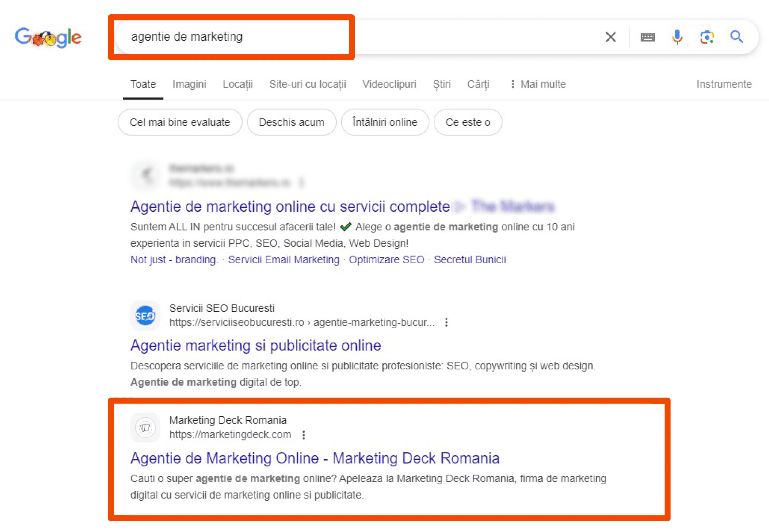769x532 pixels.
Task: Click the Google logo
Action: click(48, 37)
